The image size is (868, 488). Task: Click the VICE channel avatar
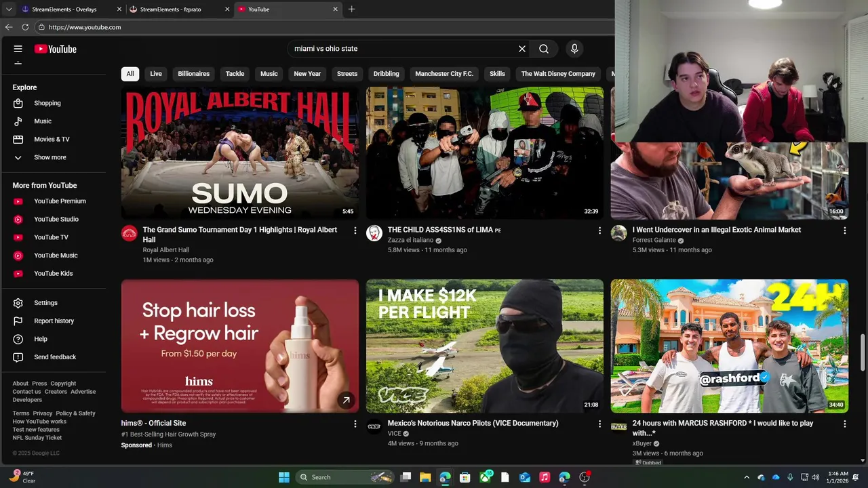(374, 427)
